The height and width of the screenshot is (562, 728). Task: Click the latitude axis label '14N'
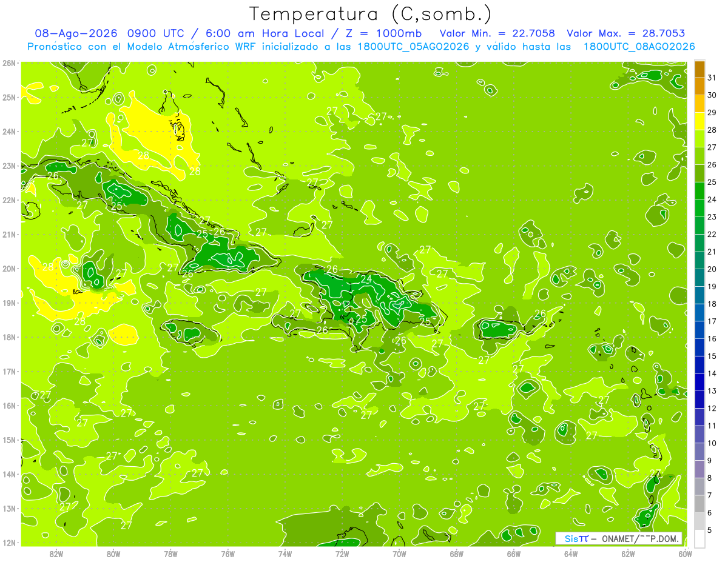point(9,474)
